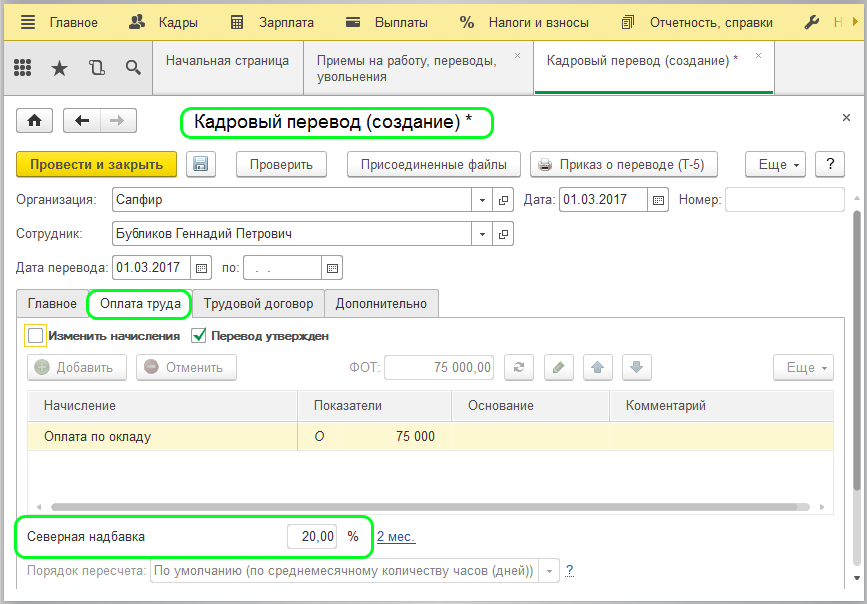Click the refresh ФОТ recalculation icon
Image resolution: width=867 pixels, height=604 pixels.
coord(518,367)
